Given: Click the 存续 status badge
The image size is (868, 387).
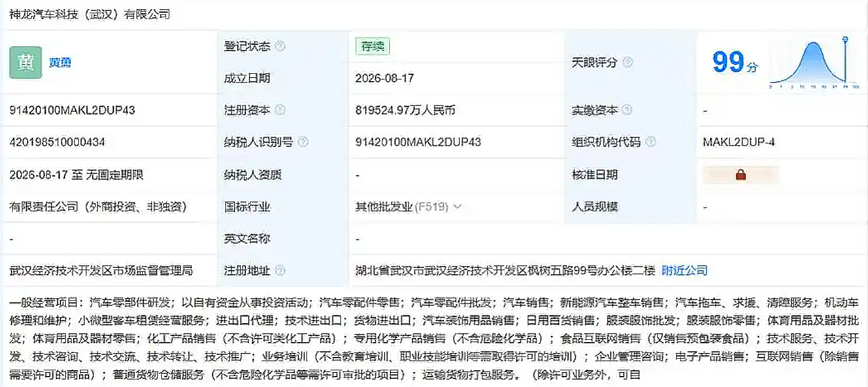Looking at the screenshot, I should pyautogui.click(x=373, y=47).
